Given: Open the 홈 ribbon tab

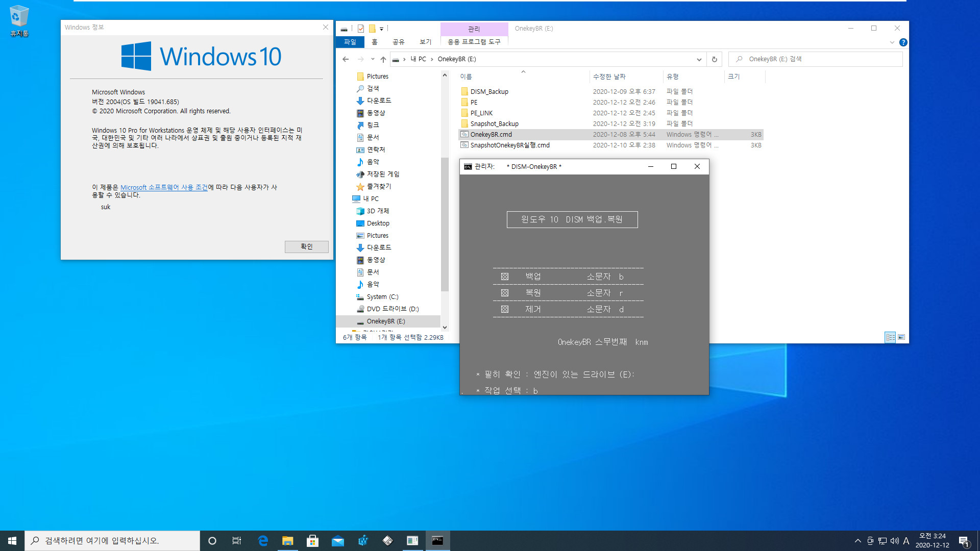Looking at the screenshot, I should [374, 42].
